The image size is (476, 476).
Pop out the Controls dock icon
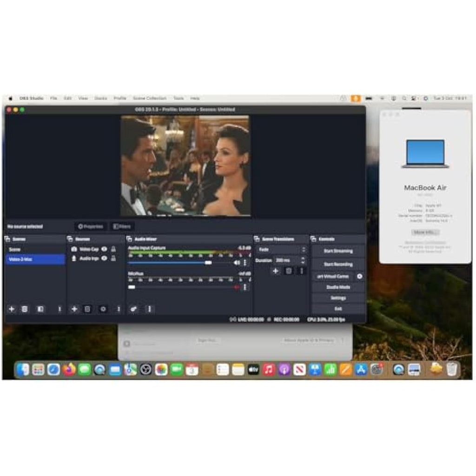coord(314,239)
